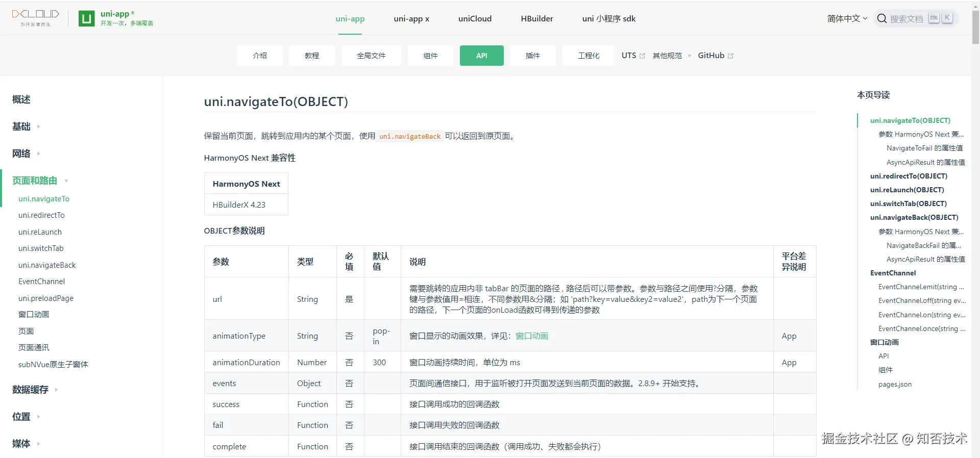Jump to EventChannel.off entry in page guide

tap(922, 301)
